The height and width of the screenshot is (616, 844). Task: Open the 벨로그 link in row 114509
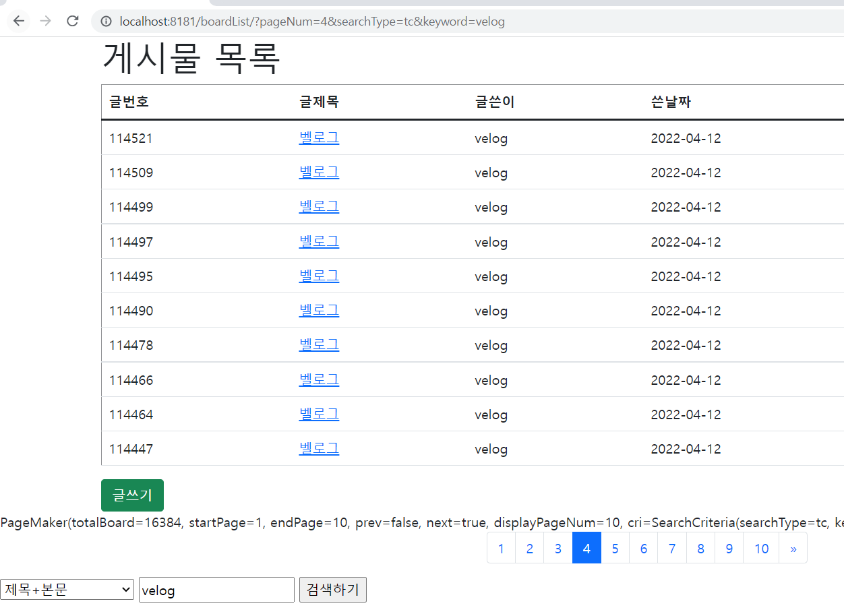pyautogui.click(x=319, y=173)
